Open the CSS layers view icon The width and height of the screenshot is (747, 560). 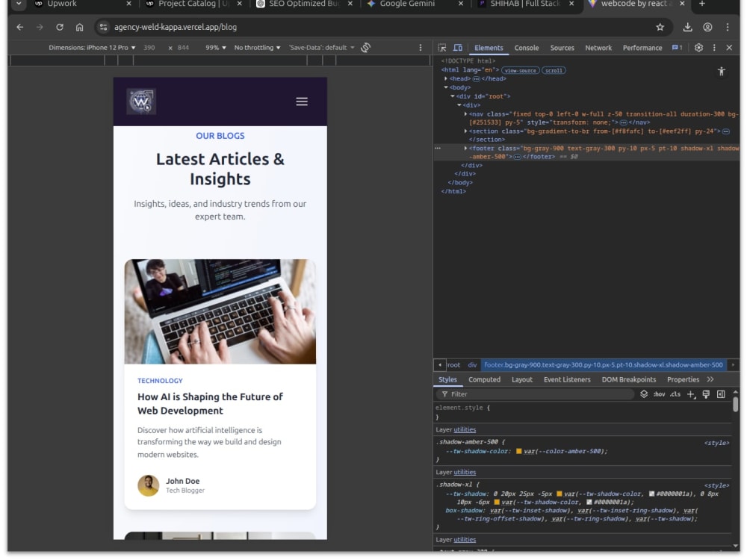click(644, 394)
